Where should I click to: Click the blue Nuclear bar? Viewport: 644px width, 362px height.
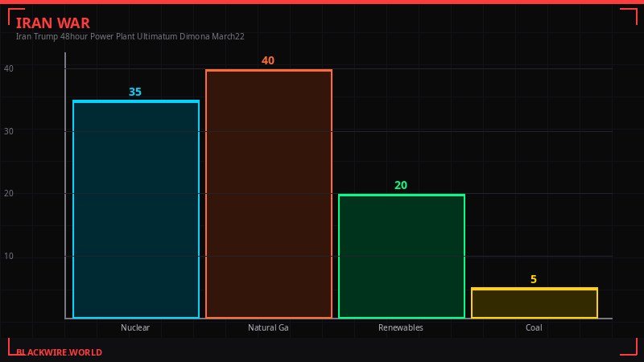click(x=136, y=209)
